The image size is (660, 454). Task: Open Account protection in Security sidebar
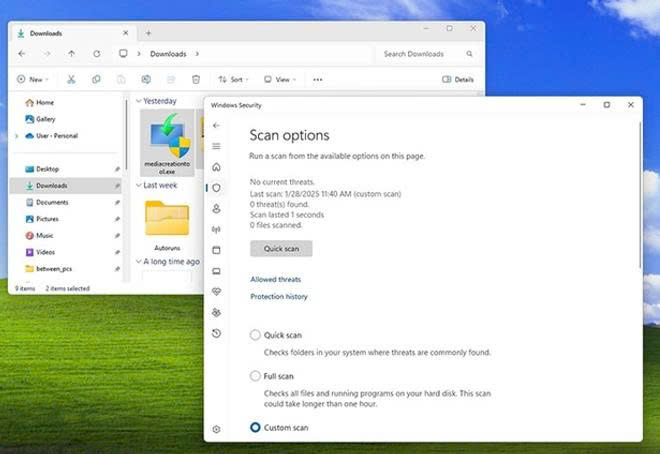(216, 209)
